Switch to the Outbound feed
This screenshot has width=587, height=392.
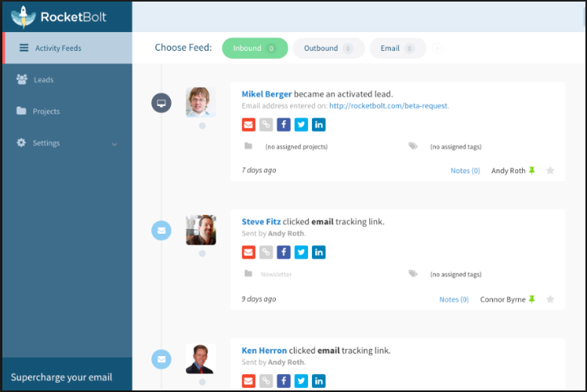coord(328,49)
